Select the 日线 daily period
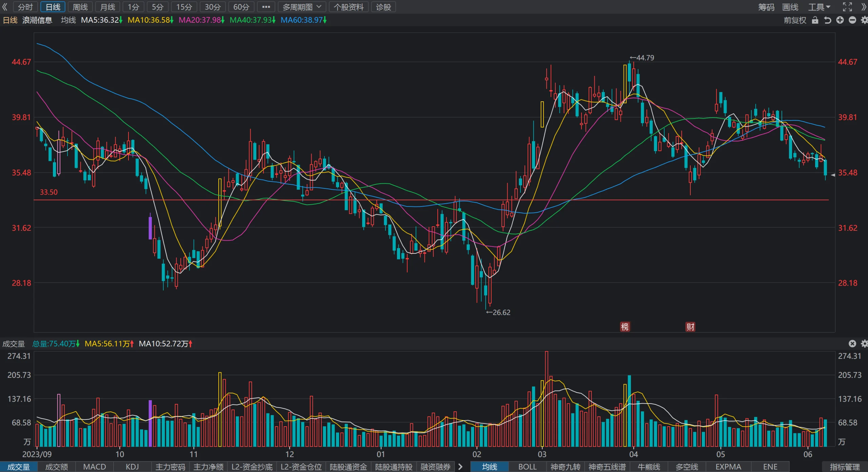 tap(53, 7)
